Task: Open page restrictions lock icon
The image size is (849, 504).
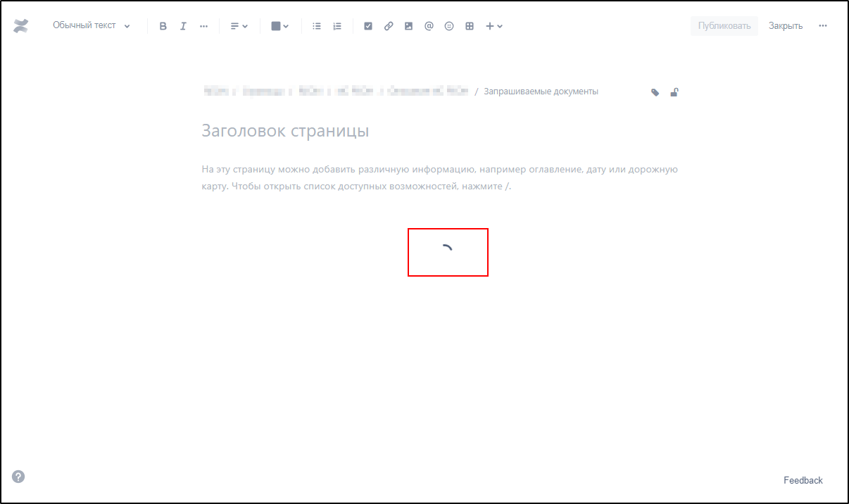Action: click(674, 92)
